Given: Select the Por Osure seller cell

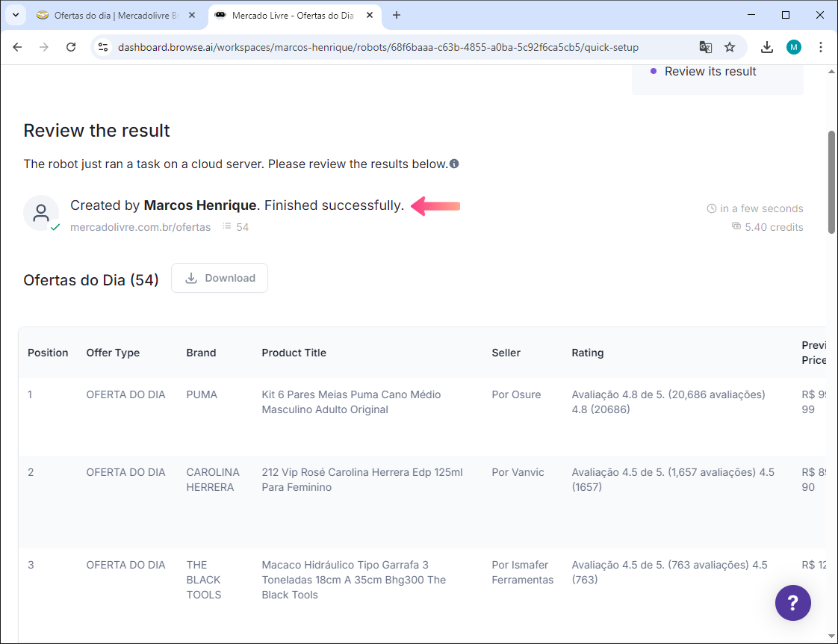Looking at the screenshot, I should pos(516,394).
